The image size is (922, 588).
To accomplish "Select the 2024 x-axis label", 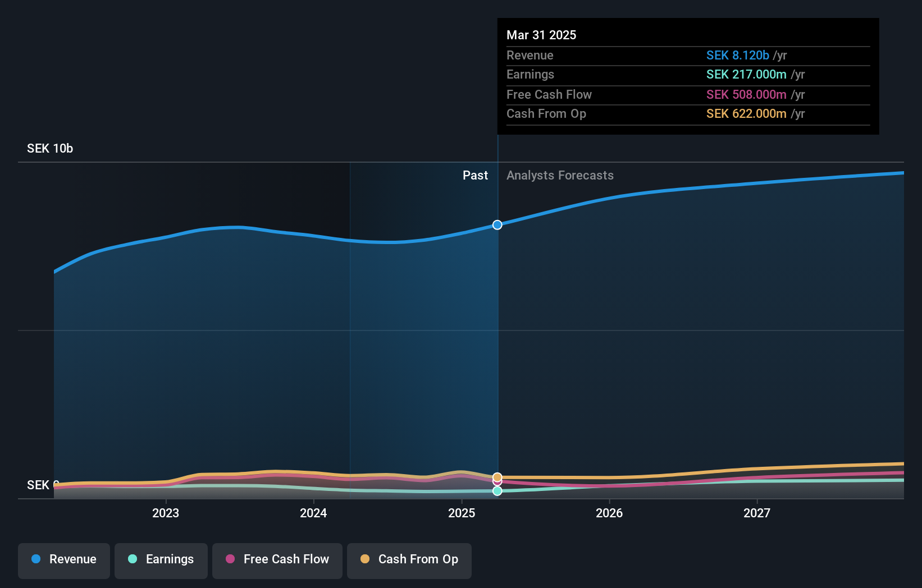I will (x=313, y=513).
